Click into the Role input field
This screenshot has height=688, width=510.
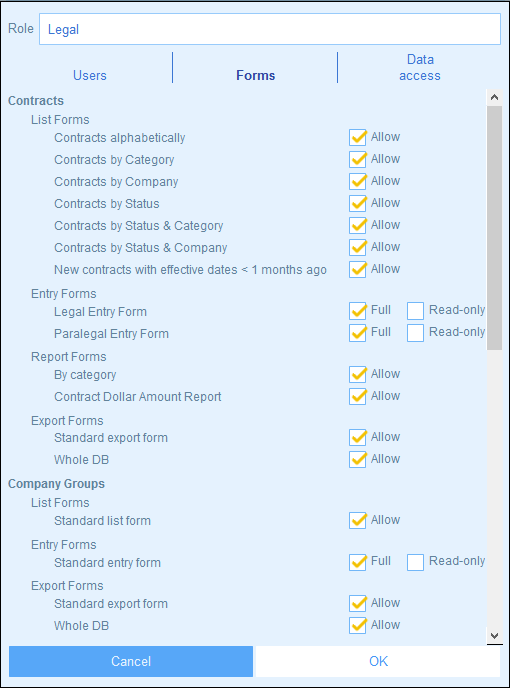pyautogui.click(x=270, y=29)
